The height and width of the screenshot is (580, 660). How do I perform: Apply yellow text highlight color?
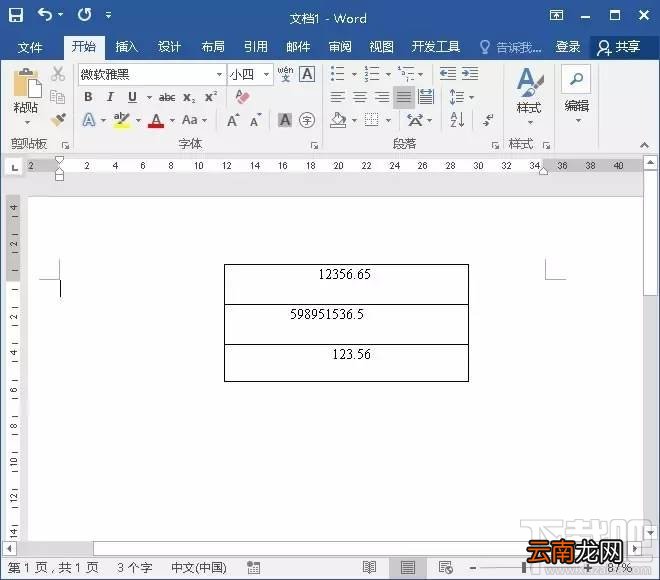pyautogui.click(x=122, y=120)
